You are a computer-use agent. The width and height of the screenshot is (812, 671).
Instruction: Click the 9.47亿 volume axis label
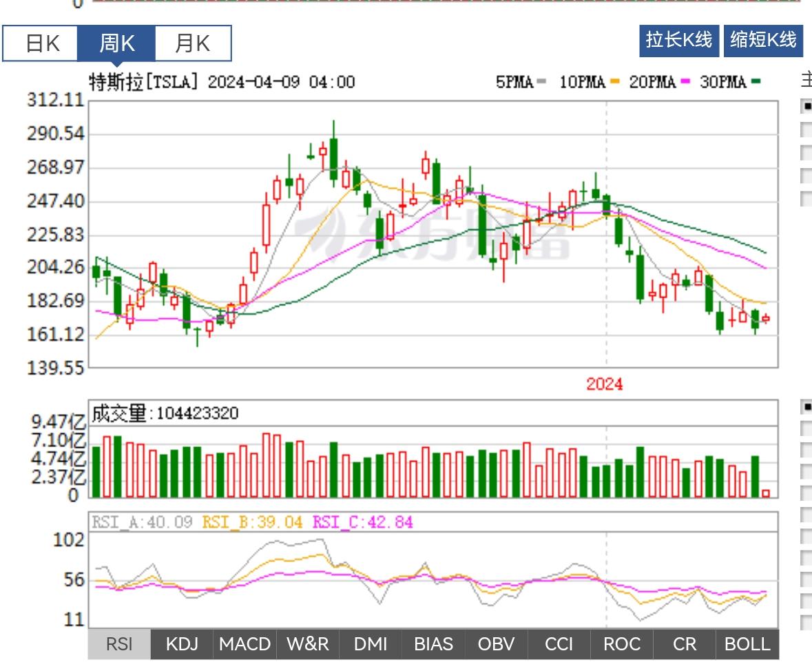point(59,422)
